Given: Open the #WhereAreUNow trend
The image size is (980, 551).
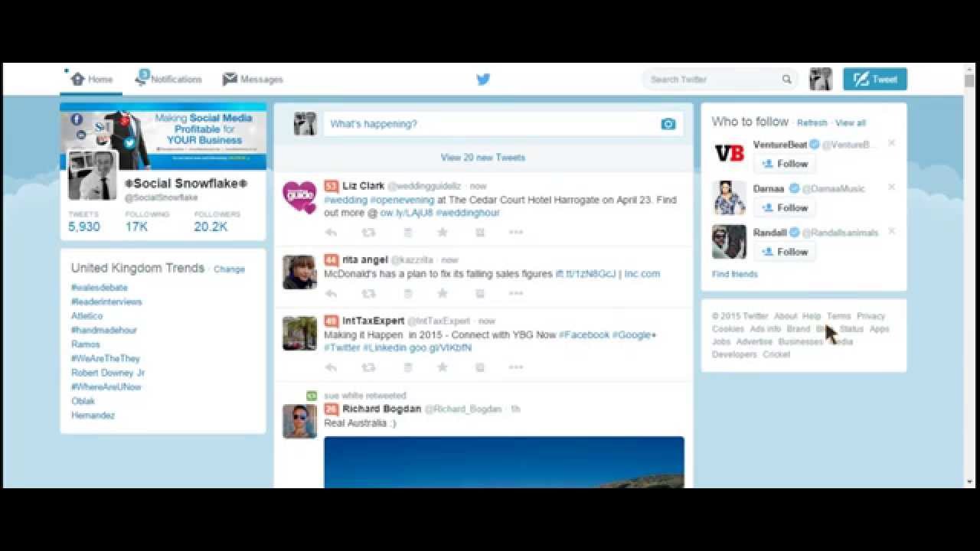Looking at the screenshot, I should [x=106, y=387].
